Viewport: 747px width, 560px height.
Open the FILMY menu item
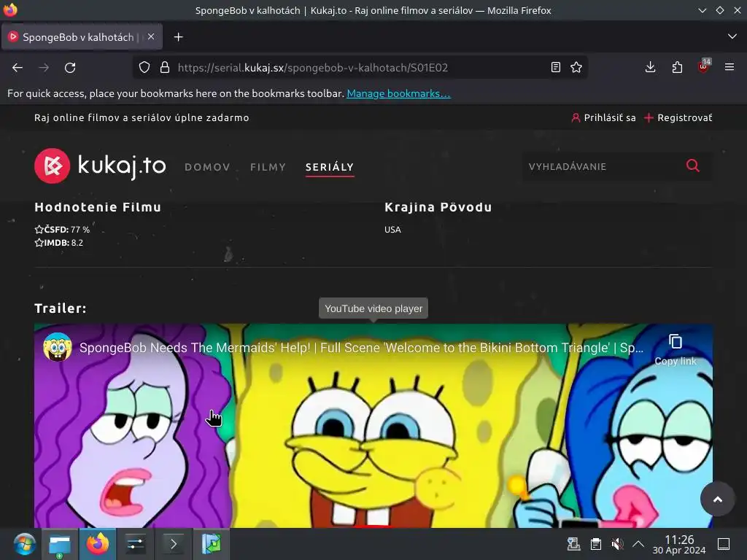[x=268, y=167]
